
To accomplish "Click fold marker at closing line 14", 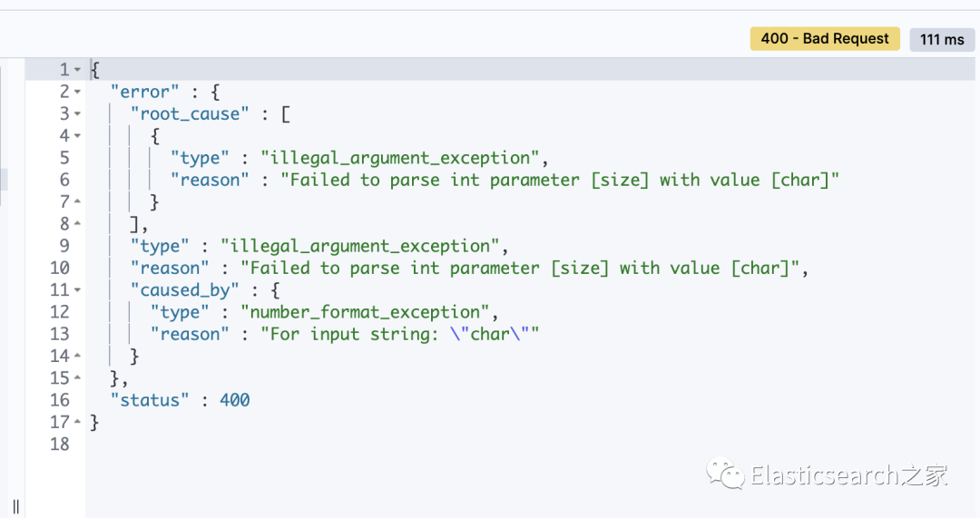I will tap(78, 357).
